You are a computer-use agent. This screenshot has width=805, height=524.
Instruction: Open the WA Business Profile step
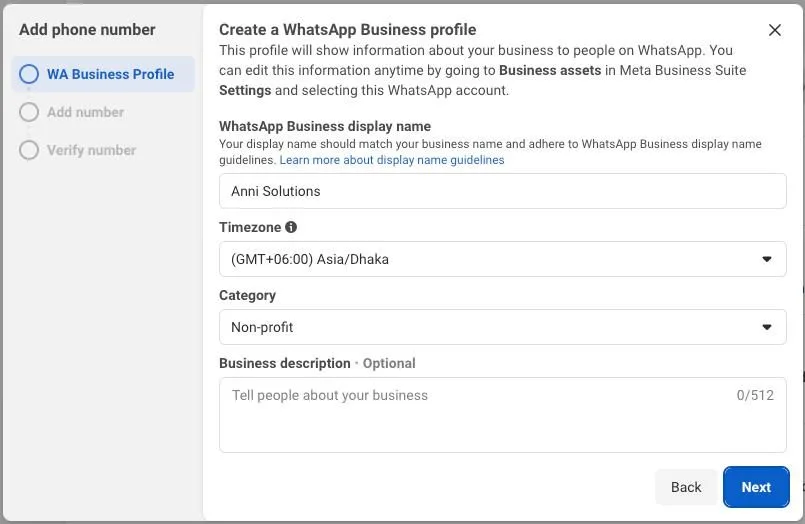click(103, 74)
